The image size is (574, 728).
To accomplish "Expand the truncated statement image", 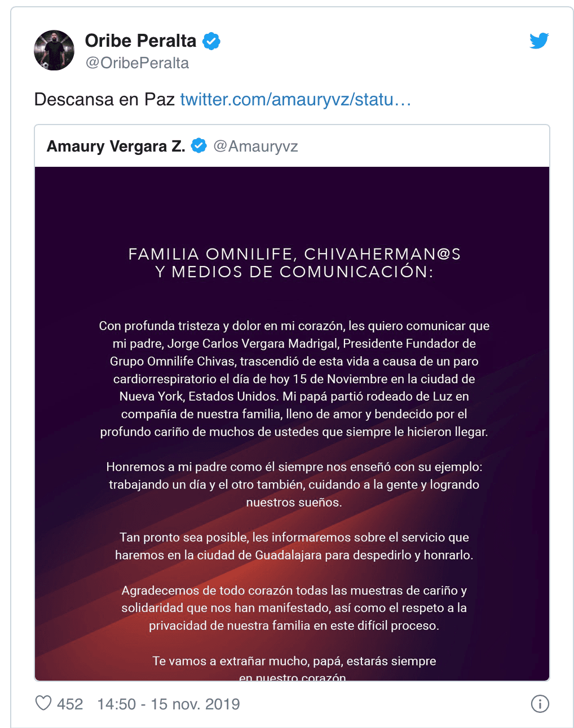I will click(293, 423).
